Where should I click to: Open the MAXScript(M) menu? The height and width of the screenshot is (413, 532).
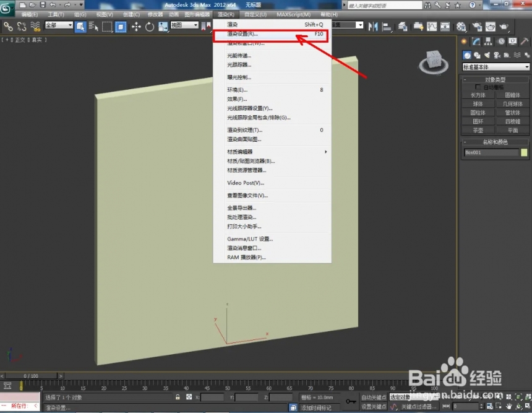(293, 14)
